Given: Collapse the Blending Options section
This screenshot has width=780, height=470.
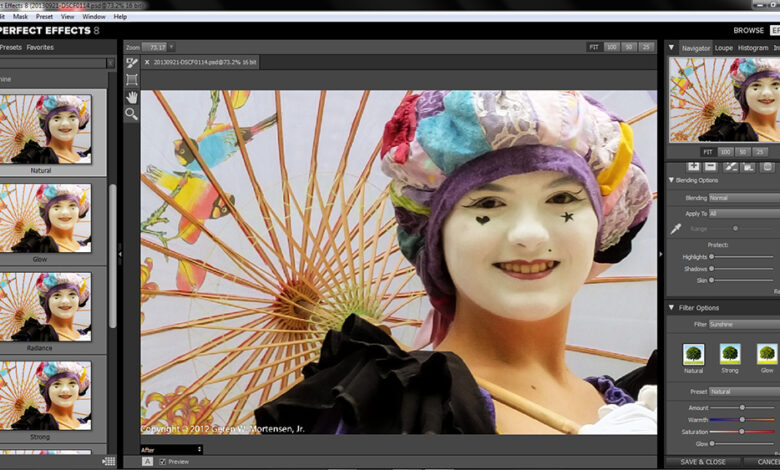Looking at the screenshot, I should [x=671, y=180].
